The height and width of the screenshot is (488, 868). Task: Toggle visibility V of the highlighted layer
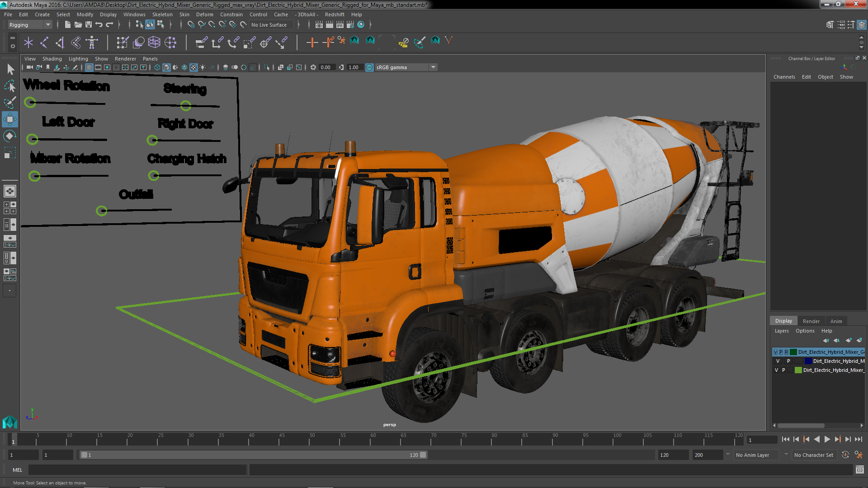point(776,352)
